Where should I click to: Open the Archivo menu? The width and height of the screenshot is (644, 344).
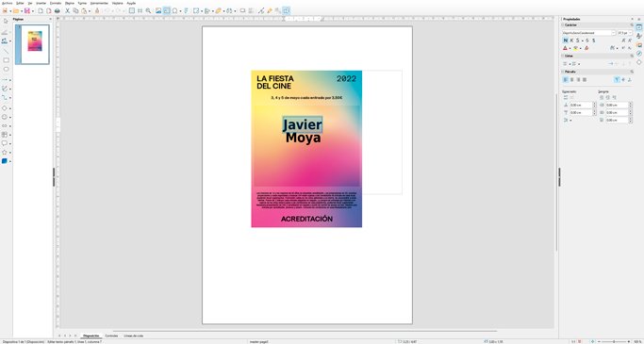pyautogui.click(x=8, y=3)
